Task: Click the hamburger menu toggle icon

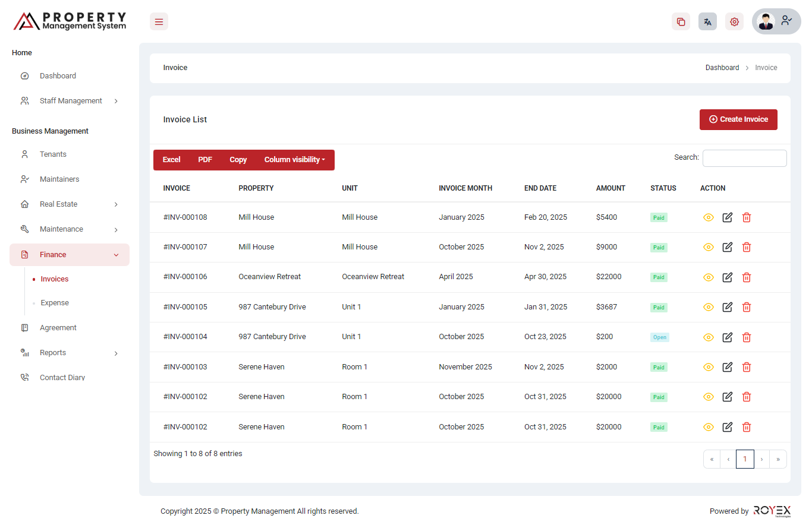Action: coord(159,22)
